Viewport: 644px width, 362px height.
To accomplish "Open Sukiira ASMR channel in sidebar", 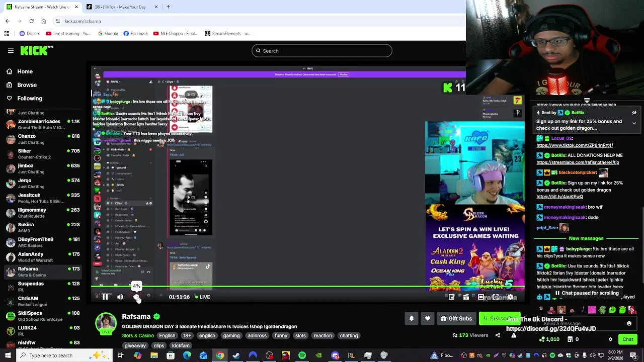I will (x=43, y=227).
